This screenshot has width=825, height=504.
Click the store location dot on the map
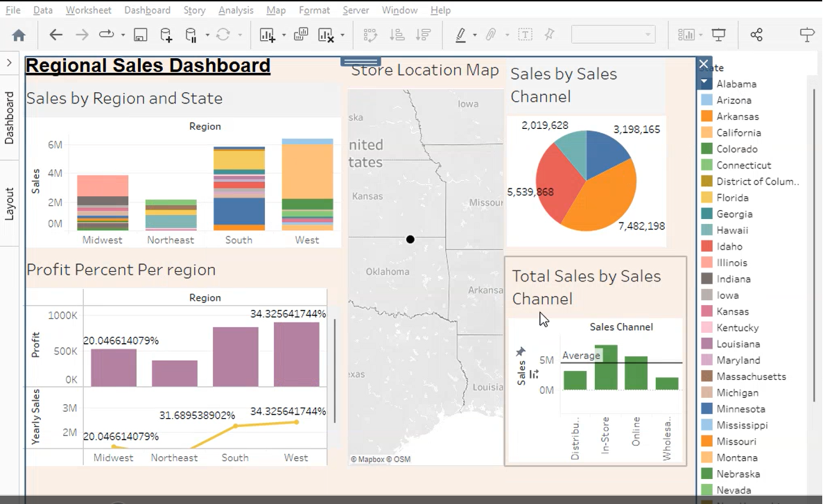click(x=410, y=239)
